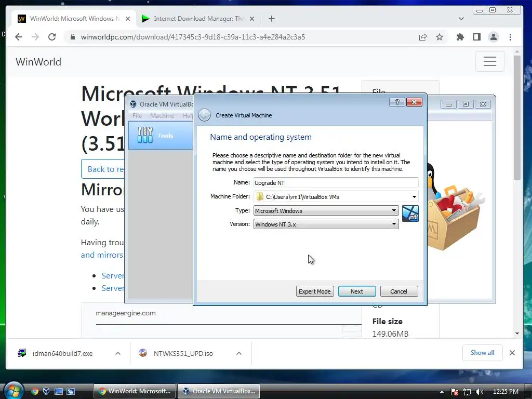Click the File size value 149.06MB
This screenshot has height=399, width=532.
coord(390,334)
